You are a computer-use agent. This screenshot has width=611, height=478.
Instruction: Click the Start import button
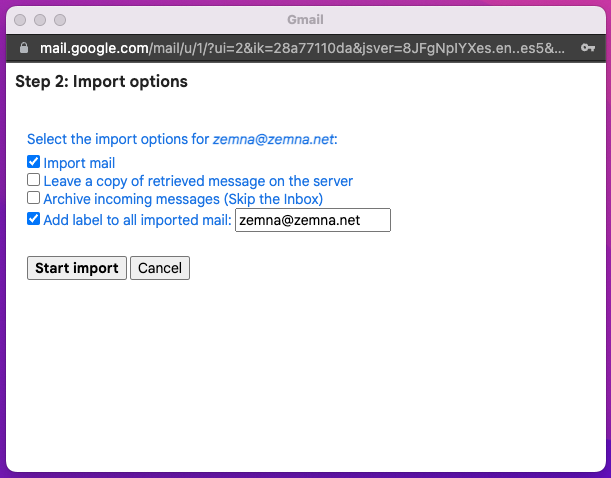click(x=77, y=268)
